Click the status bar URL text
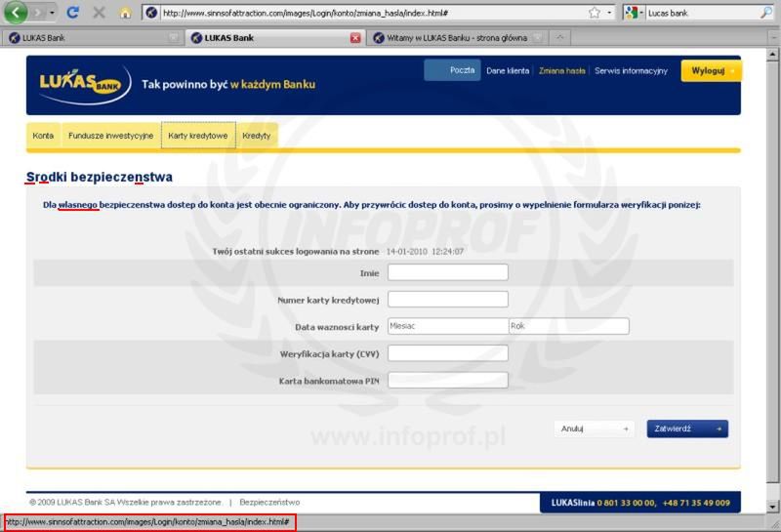This screenshot has width=781, height=532. [x=148, y=522]
